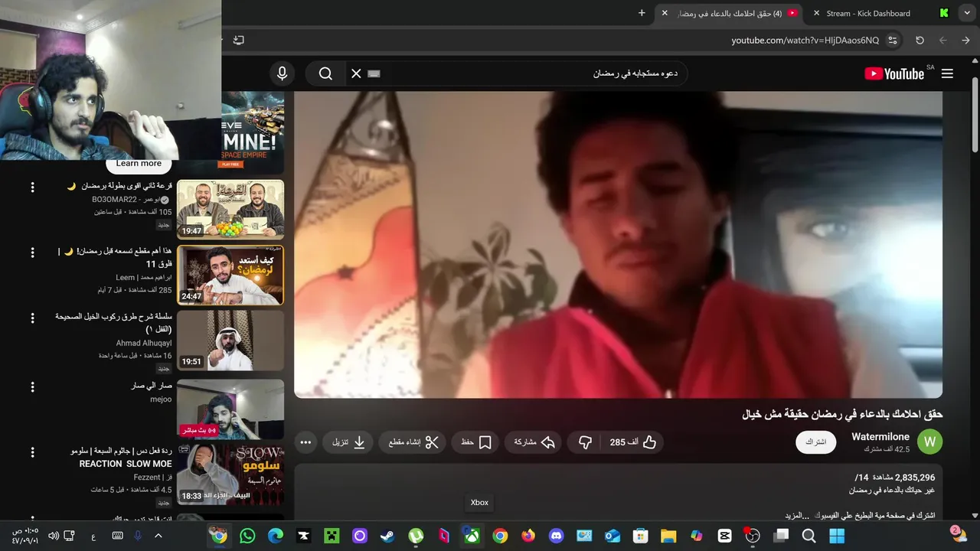Image resolution: width=980 pixels, height=551 pixels.
Task: Open the 19:47 BO3OMAR22 video thumbnail
Action: point(230,209)
